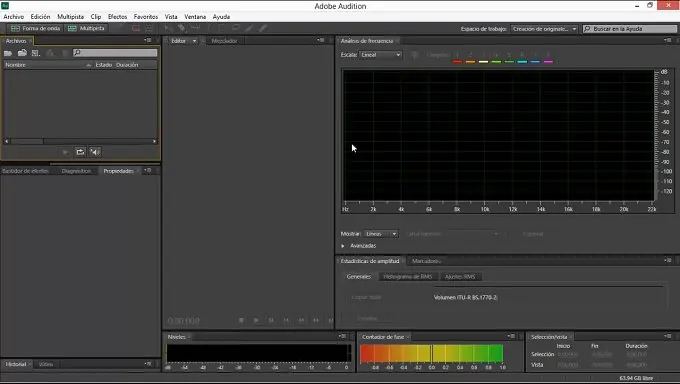Click the Archivos horizontal scrollbar right arrow
This screenshot has height=384, width=680.
(x=154, y=141)
